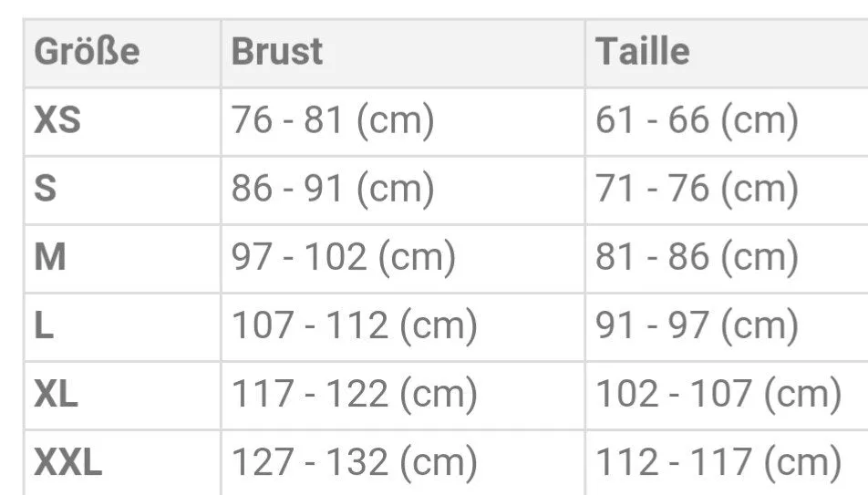Click the Taille column header
The width and height of the screenshot is (868, 495).
pos(727,53)
